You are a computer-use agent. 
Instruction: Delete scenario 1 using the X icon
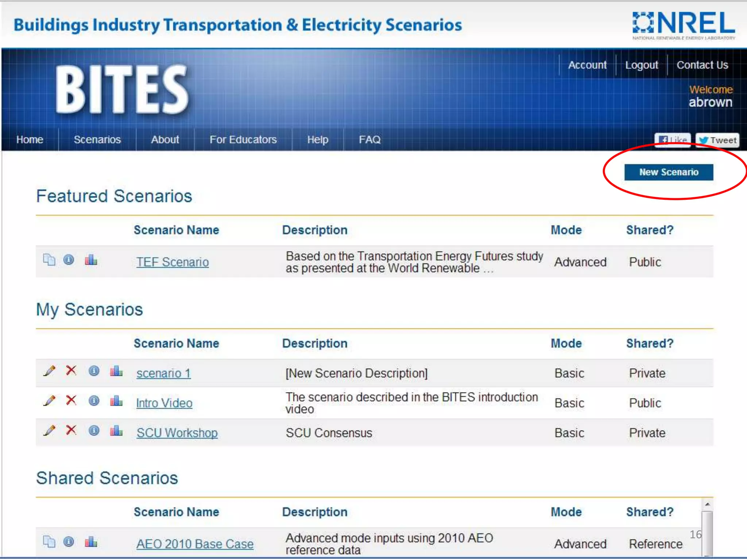tap(71, 370)
